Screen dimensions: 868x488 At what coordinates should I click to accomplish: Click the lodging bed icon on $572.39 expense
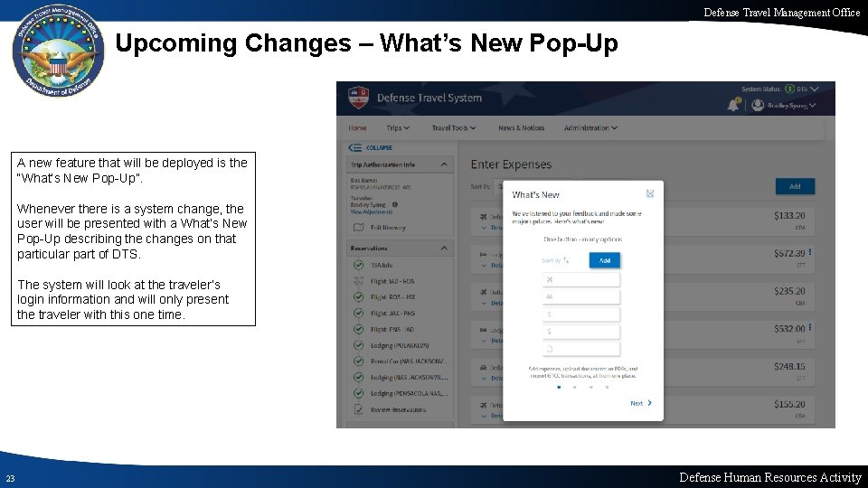click(x=483, y=255)
